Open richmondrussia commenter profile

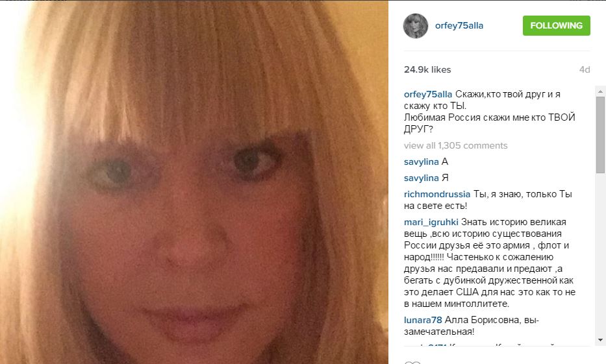pos(437,194)
